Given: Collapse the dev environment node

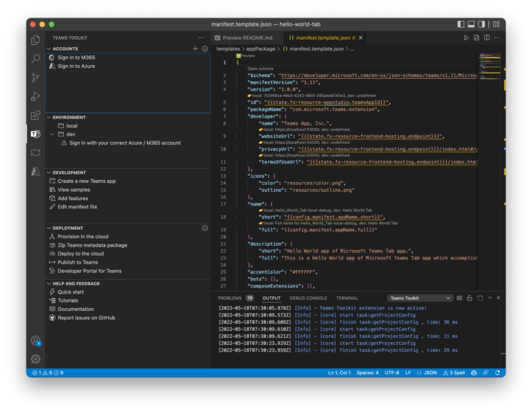Looking at the screenshot, I should [52, 134].
